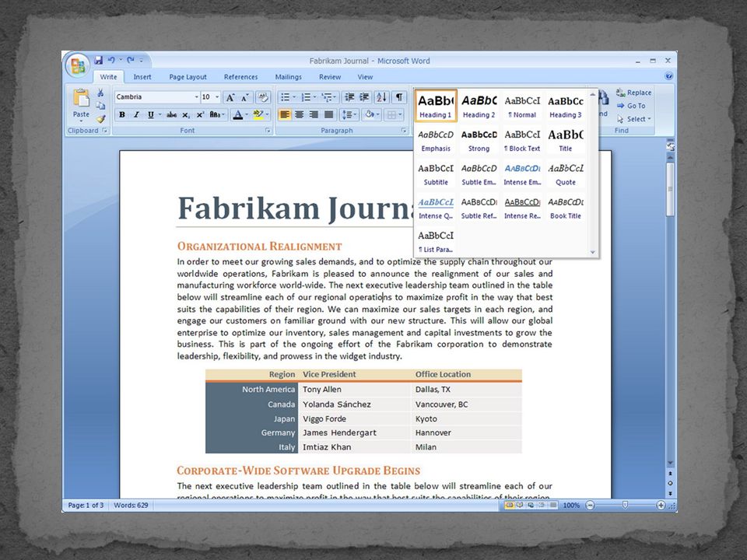
Task: Pick the font color swatch button
Action: (237, 115)
